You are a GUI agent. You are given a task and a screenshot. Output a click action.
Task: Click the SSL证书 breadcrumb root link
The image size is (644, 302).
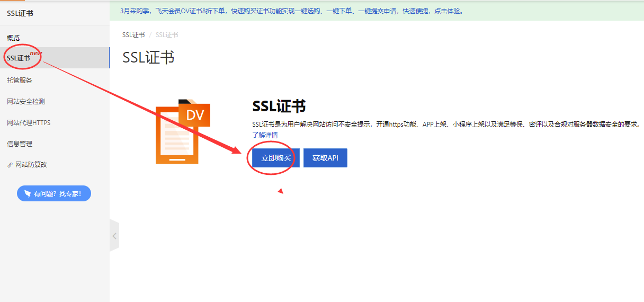pos(133,34)
